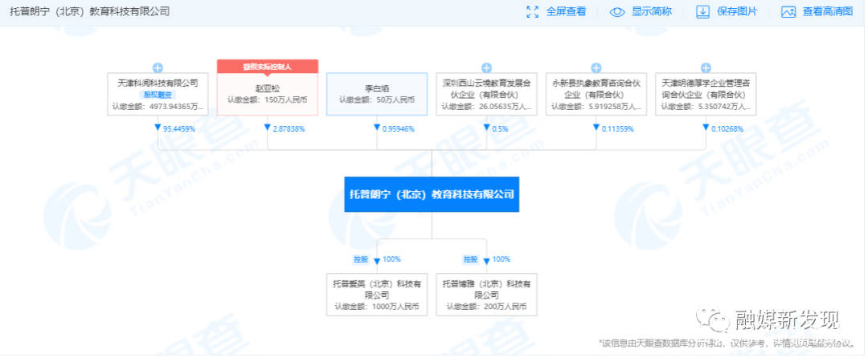Open 深圳西山云境教育发展合伙企业 card
Screen dimensions: 868x358
click(486, 94)
